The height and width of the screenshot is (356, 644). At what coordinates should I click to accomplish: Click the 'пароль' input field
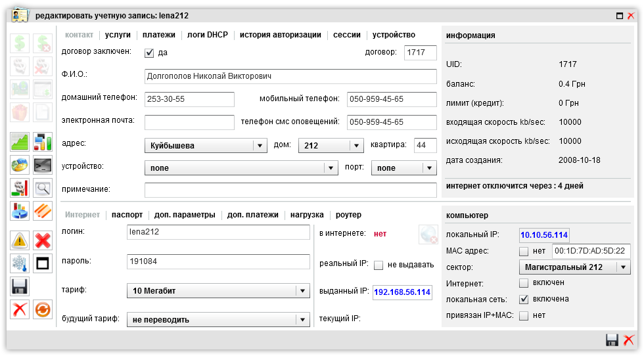coord(218,261)
